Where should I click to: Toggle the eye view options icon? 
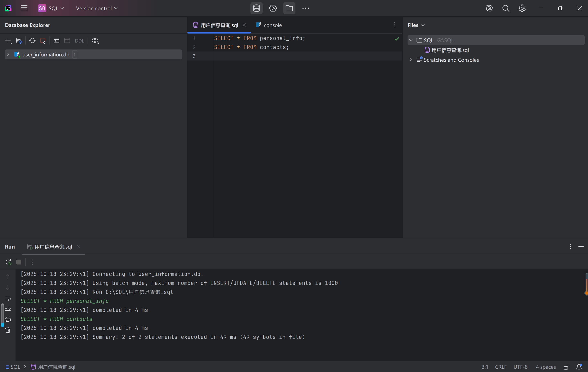[x=95, y=40]
